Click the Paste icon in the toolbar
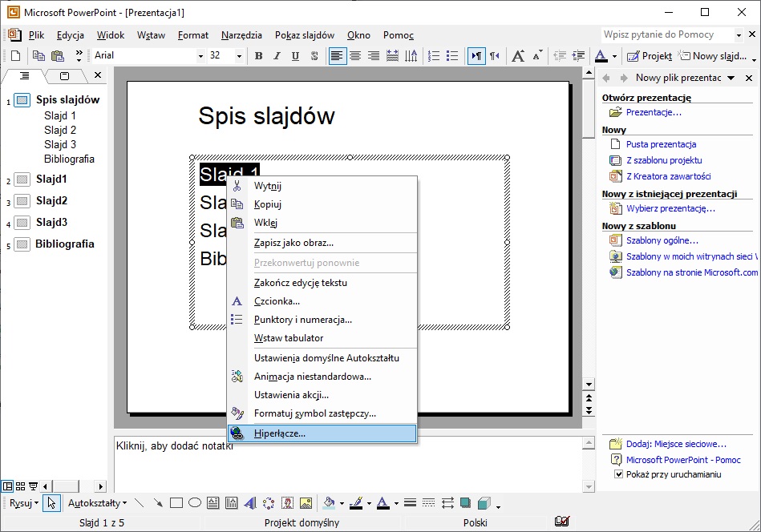 58,56
